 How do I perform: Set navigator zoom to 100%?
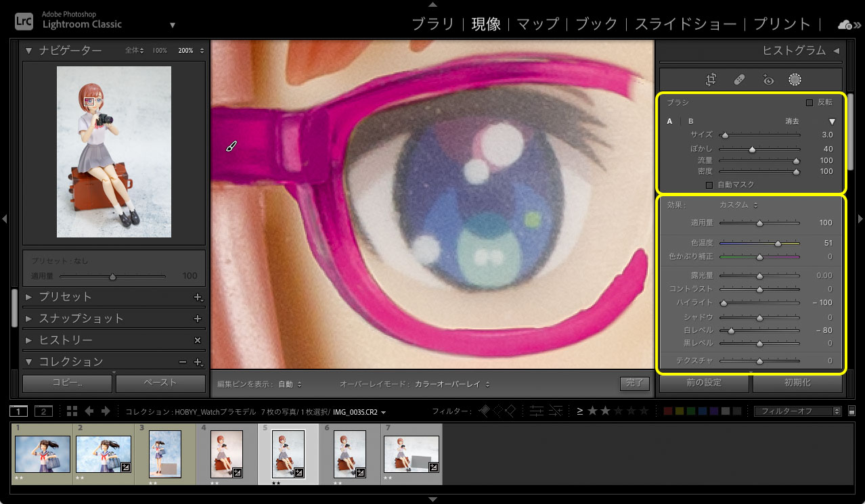[x=160, y=51]
